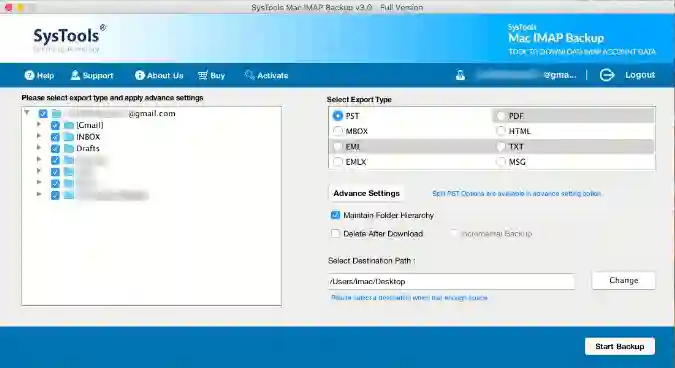Enable the Incremental Backup option
Viewport: 675px width, 368px height.
tap(454, 233)
